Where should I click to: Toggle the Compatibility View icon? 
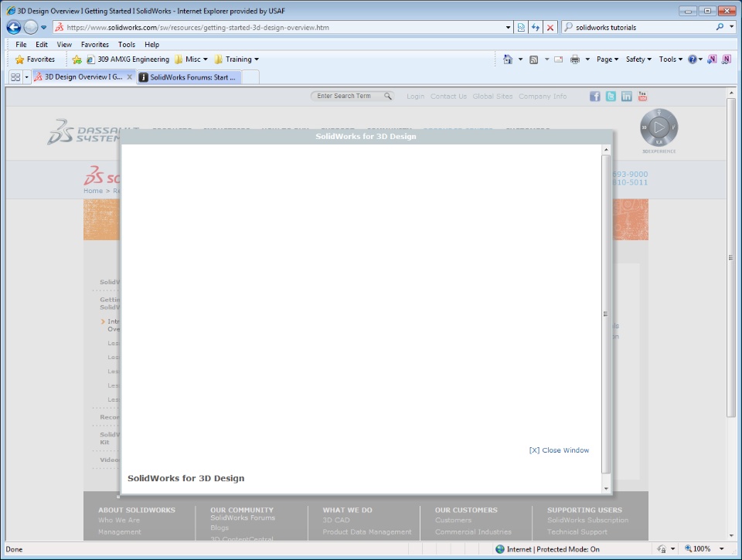coord(521,28)
